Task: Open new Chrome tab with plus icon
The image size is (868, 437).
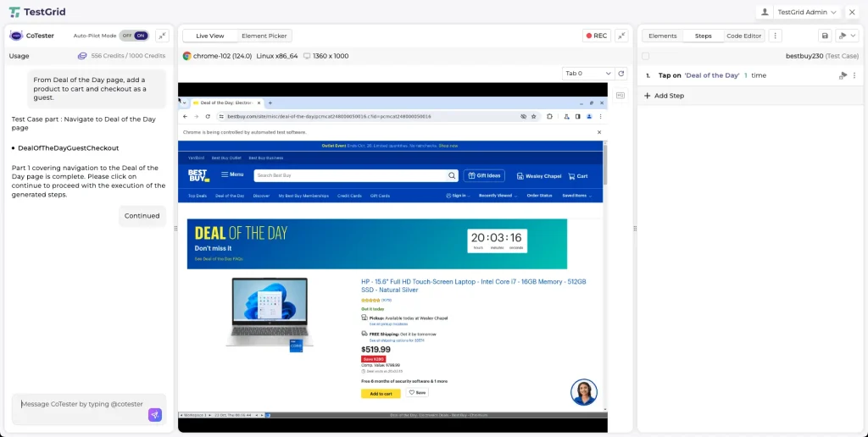Action: 270,102
